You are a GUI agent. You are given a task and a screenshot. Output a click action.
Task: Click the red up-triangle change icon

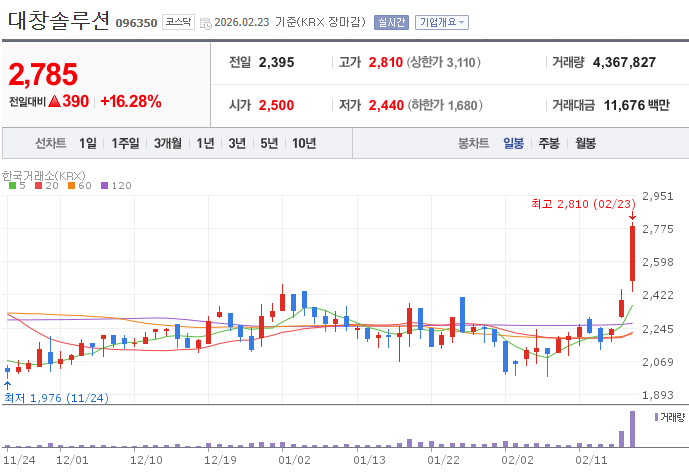pyautogui.click(x=54, y=102)
